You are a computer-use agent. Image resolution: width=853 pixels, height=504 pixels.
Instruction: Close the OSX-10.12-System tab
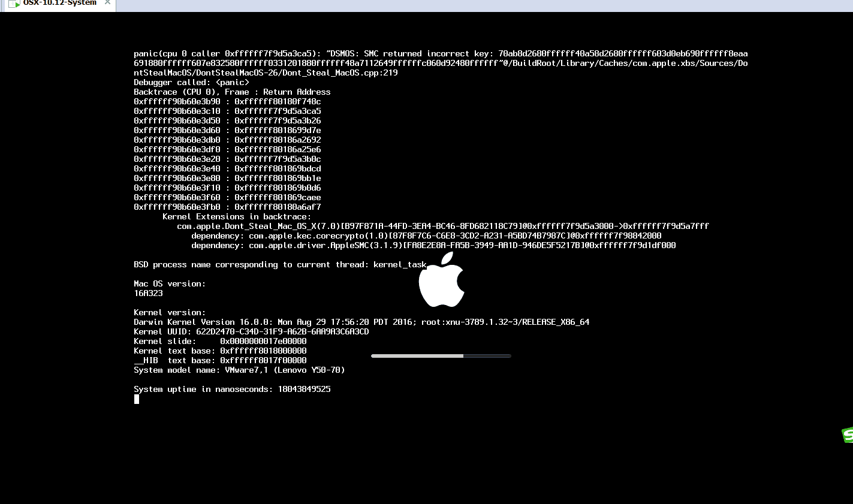[107, 3]
